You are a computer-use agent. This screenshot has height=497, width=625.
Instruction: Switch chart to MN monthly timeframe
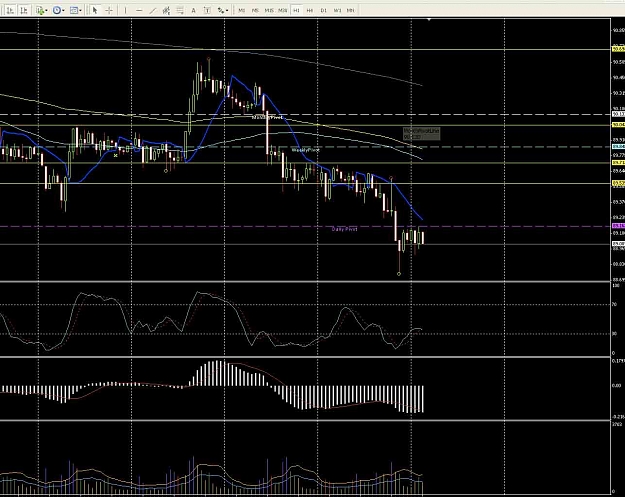[350, 10]
